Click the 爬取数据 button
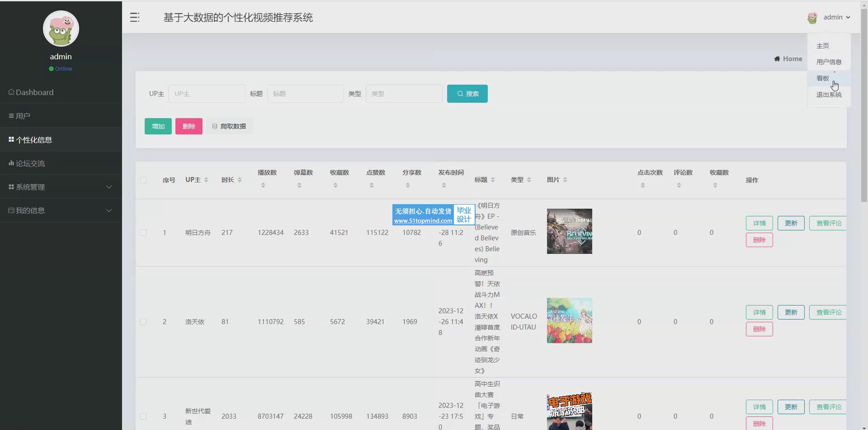Image resolution: width=868 pixels, height=430 pixels. click(x=229, y=126)
